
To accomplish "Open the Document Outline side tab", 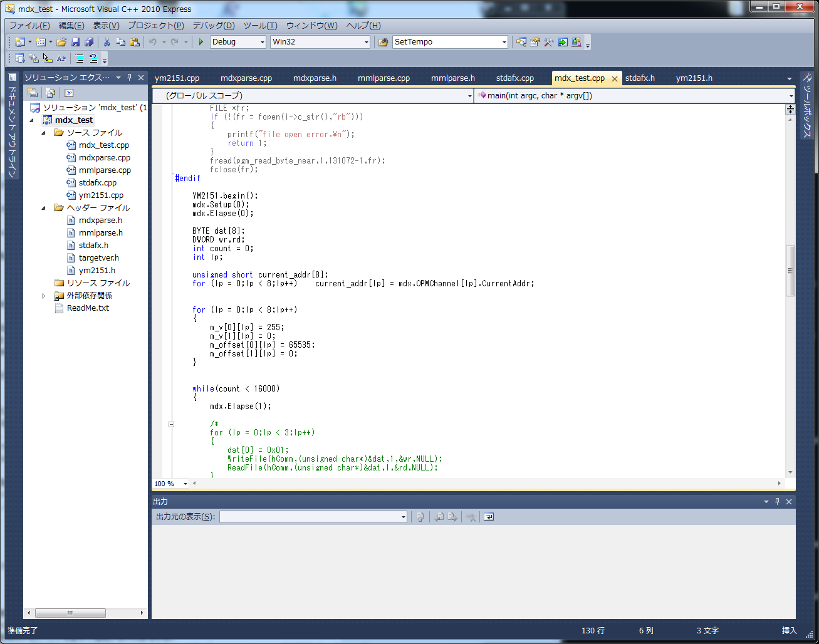I will click(12, 125).
